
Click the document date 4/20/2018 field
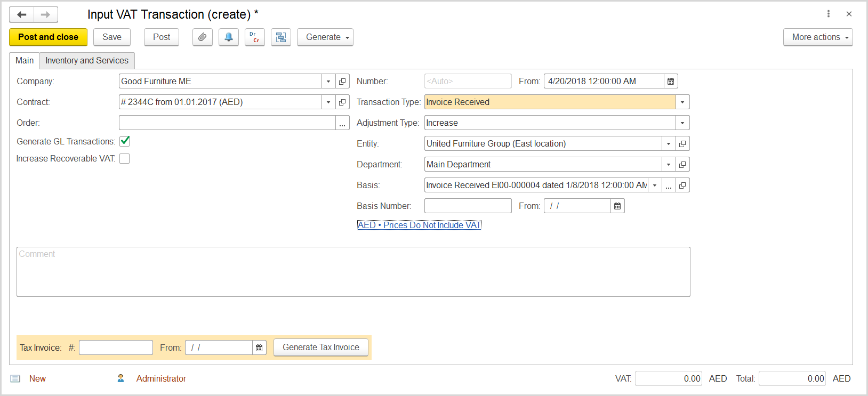click(x=604, y=82)
